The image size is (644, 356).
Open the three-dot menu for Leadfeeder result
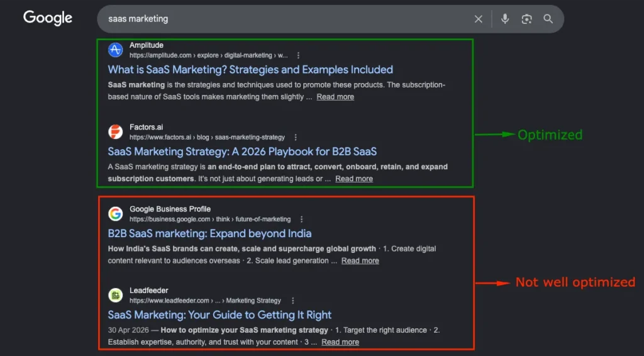[x=293, y=301]
